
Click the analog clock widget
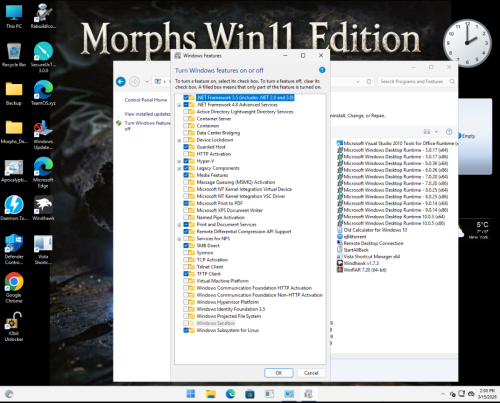pos(467,43)
